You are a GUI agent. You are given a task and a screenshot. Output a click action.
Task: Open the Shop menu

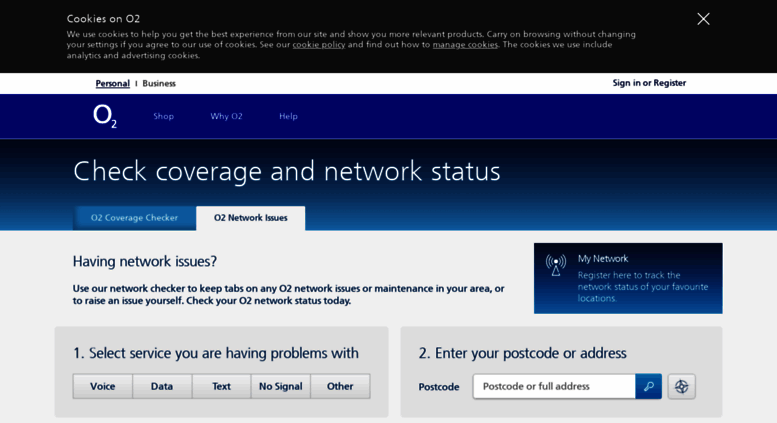(x=164, y=116)
